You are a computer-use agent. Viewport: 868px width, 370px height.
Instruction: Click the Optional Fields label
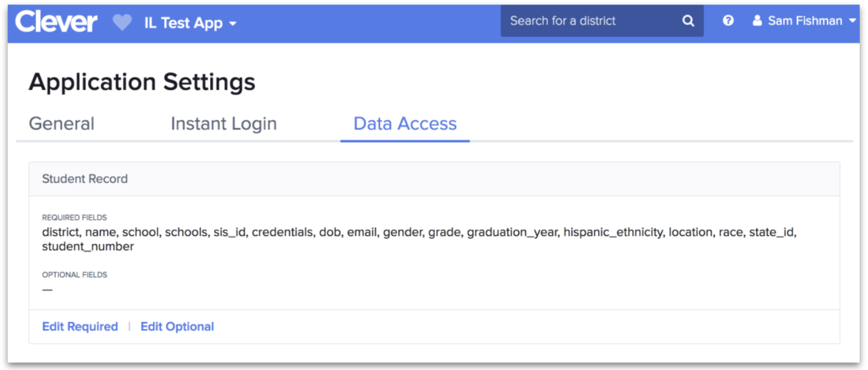point(74,275)
